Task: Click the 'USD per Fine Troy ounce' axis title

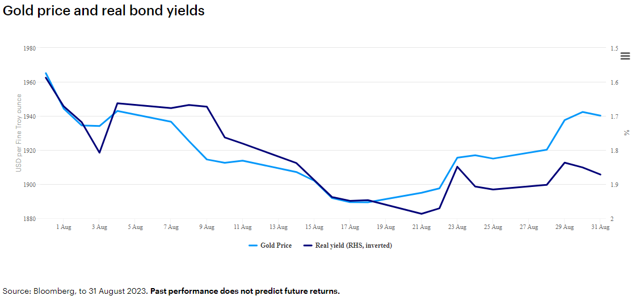Action: (19, 133)
